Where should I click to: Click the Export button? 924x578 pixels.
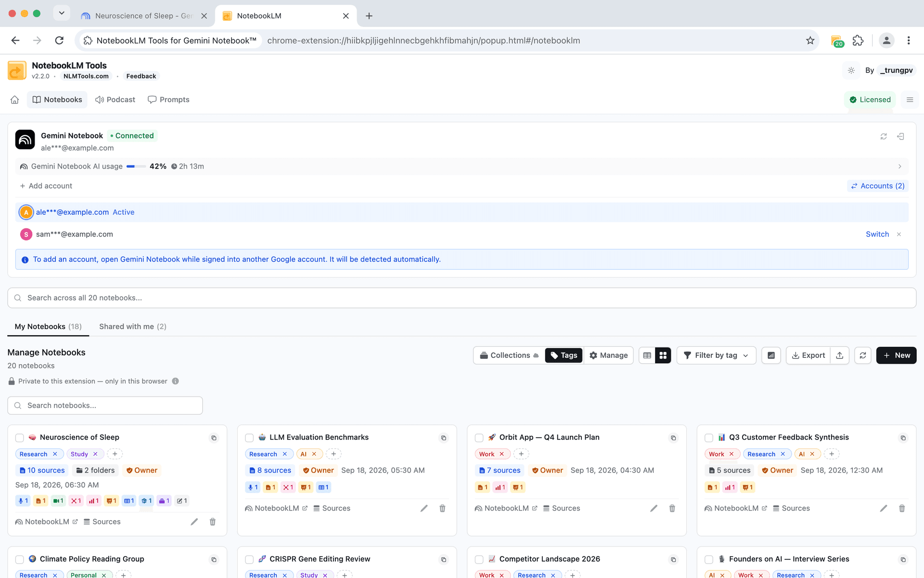[808, 355]
